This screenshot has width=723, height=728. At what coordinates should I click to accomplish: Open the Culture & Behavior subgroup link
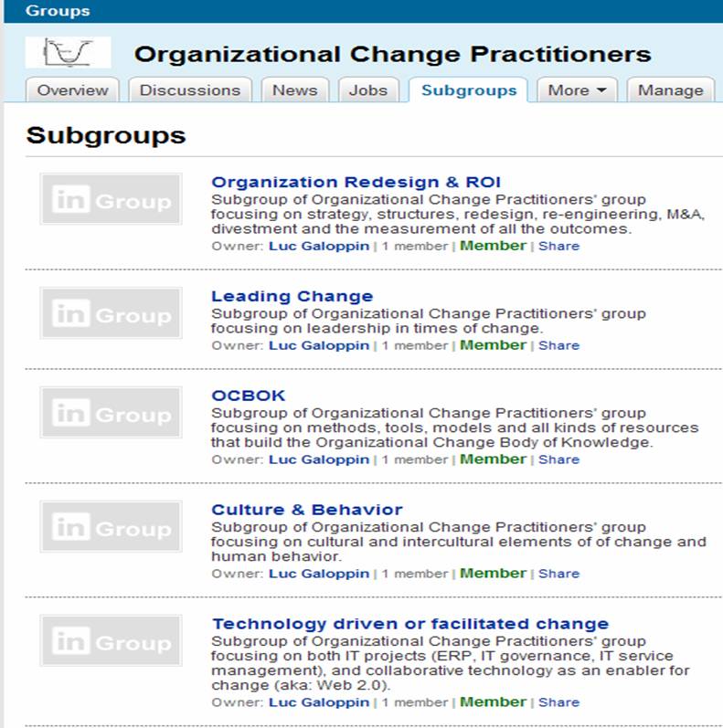click(307, 510)
